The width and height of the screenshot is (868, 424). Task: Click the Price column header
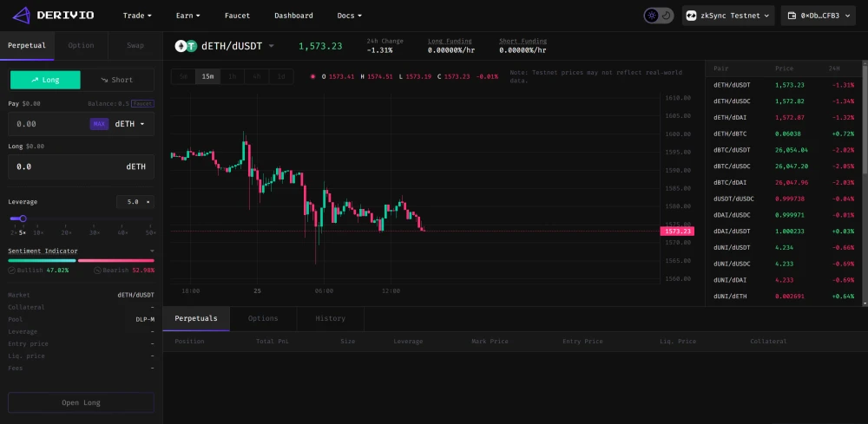(x=784, y=68)
